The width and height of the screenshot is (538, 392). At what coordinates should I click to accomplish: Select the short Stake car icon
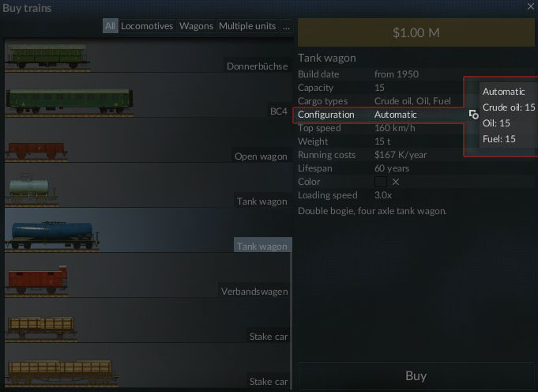(x=41, y=328)
